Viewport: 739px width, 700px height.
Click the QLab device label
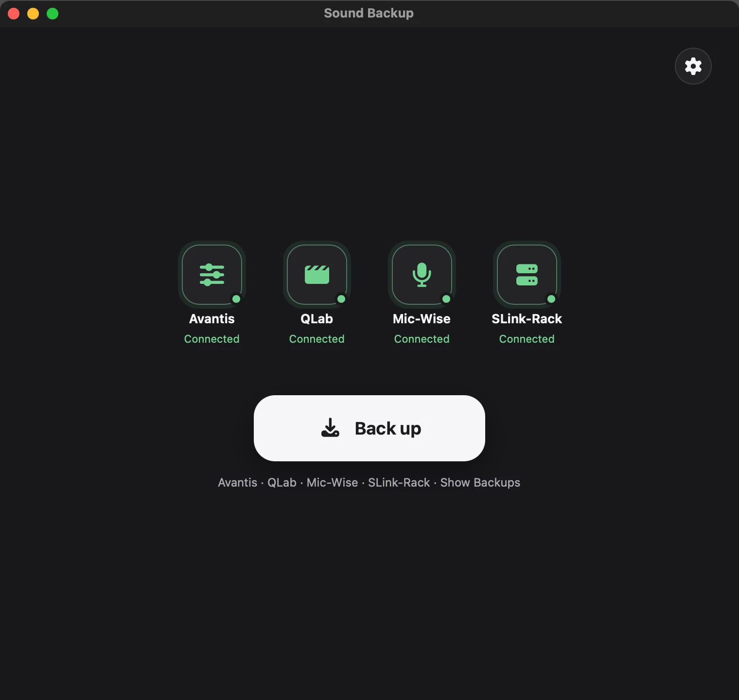coord(317,319)
